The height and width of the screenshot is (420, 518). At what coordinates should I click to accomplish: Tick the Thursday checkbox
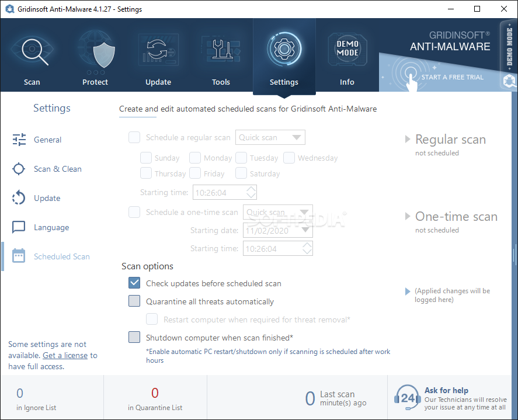(x=146, y=173)
